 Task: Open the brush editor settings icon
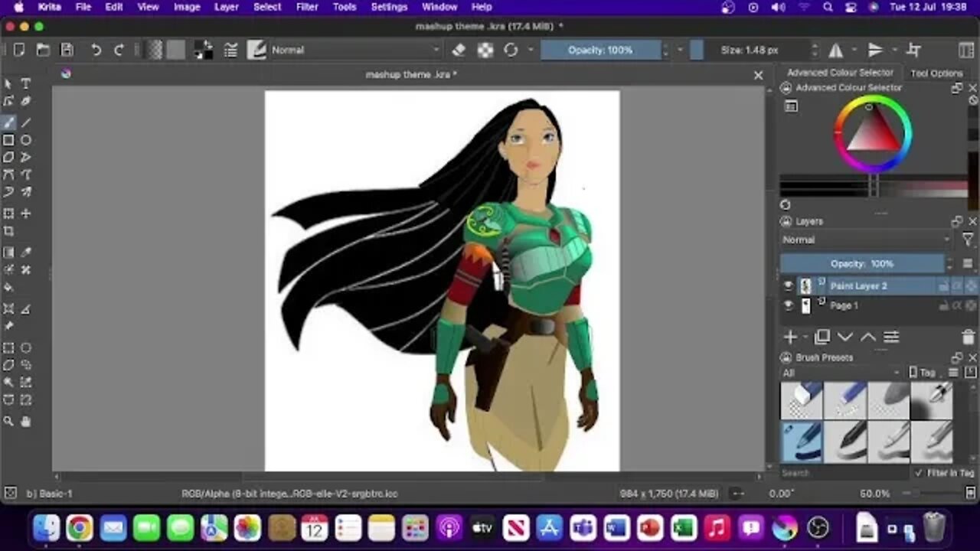pyautogui.click(x=230, y=50)
